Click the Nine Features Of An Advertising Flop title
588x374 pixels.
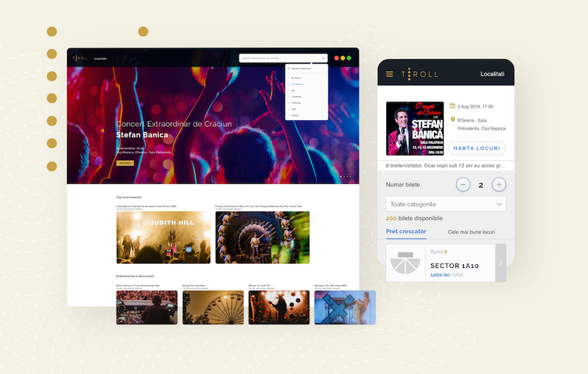tap(138, 286)
